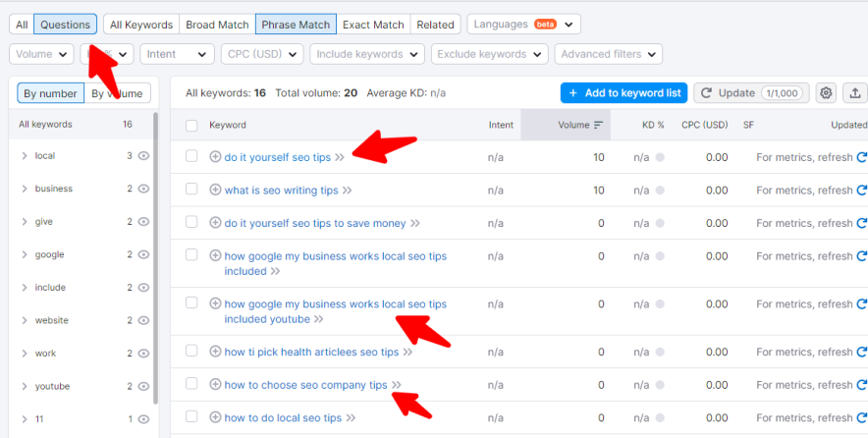
Task: Check box for 'how ti pick health articlees seo tips'
Action: tap(191, 351)
